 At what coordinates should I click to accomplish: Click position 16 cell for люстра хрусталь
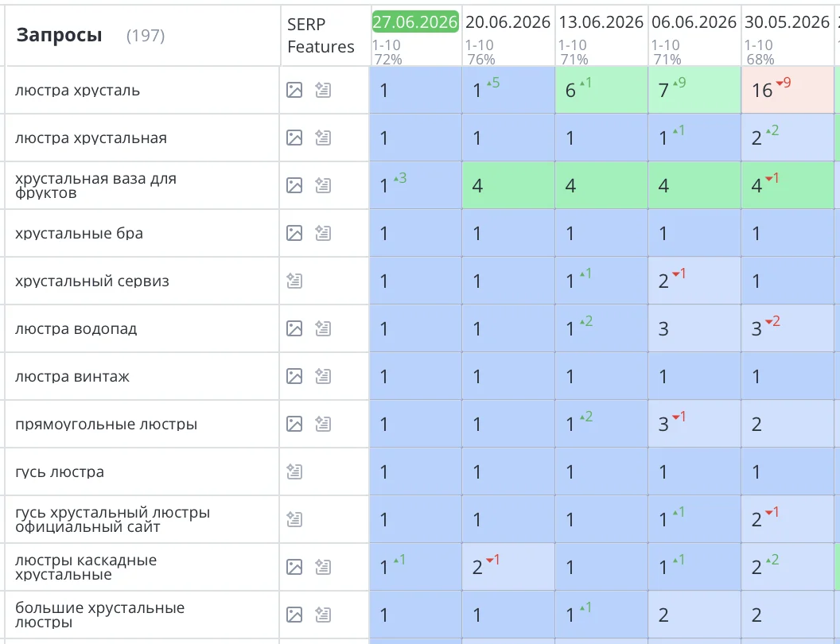[787, 90]
